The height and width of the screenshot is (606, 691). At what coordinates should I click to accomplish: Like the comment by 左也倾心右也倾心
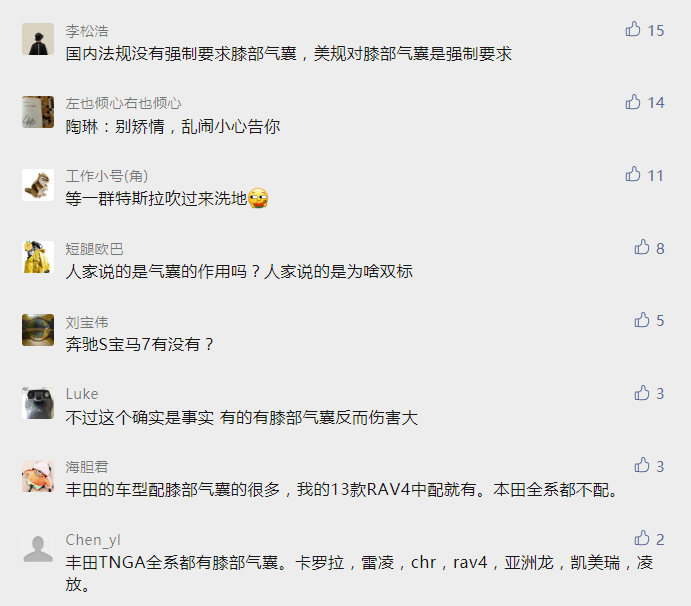633,102
